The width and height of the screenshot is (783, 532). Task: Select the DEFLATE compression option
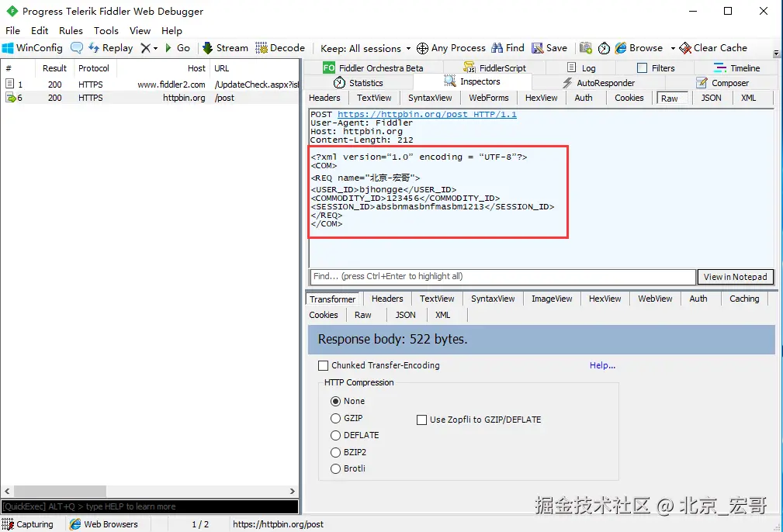tap(335, 435)
